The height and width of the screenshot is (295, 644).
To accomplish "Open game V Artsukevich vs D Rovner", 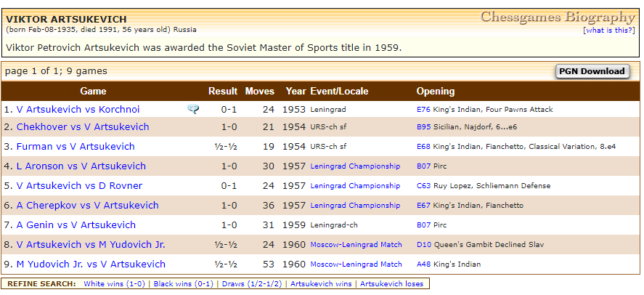I will point(79,186).
